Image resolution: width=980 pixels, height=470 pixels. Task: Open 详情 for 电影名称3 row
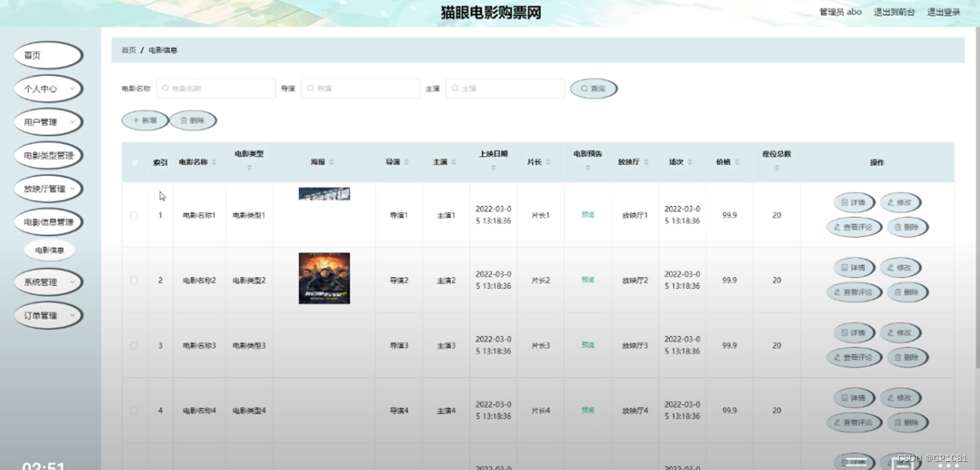pos(854,333)
